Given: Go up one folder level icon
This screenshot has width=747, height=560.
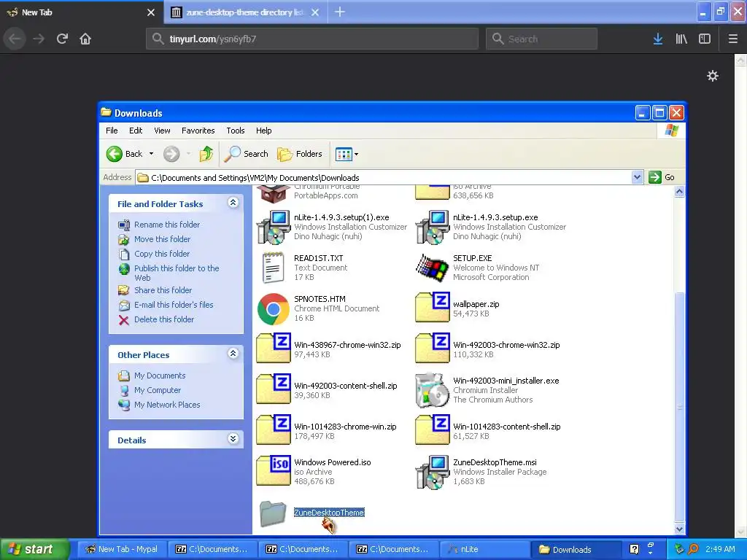Looking at the screenshot, I should click(206, 154).
